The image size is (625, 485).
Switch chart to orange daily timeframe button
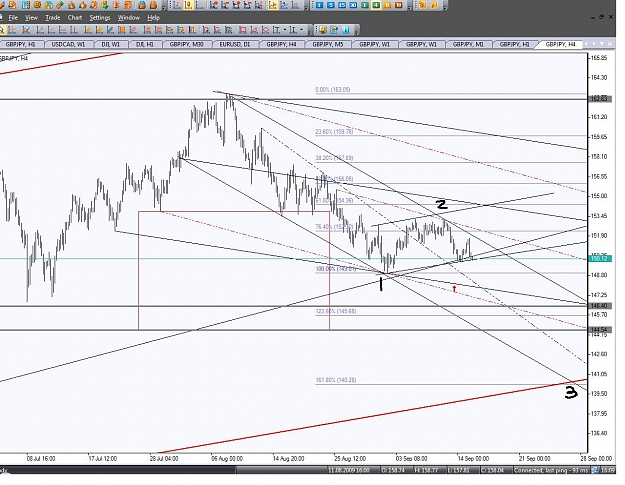pos(387,5)
